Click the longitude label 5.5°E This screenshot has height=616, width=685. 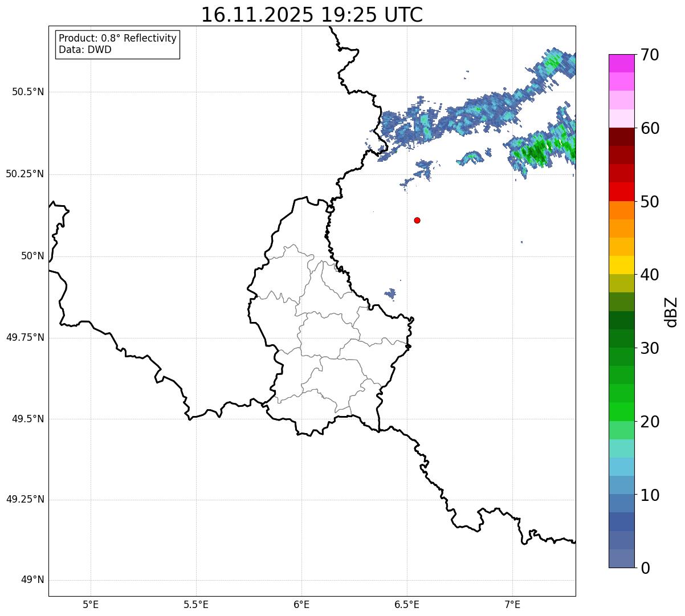[x=196, y=605]
